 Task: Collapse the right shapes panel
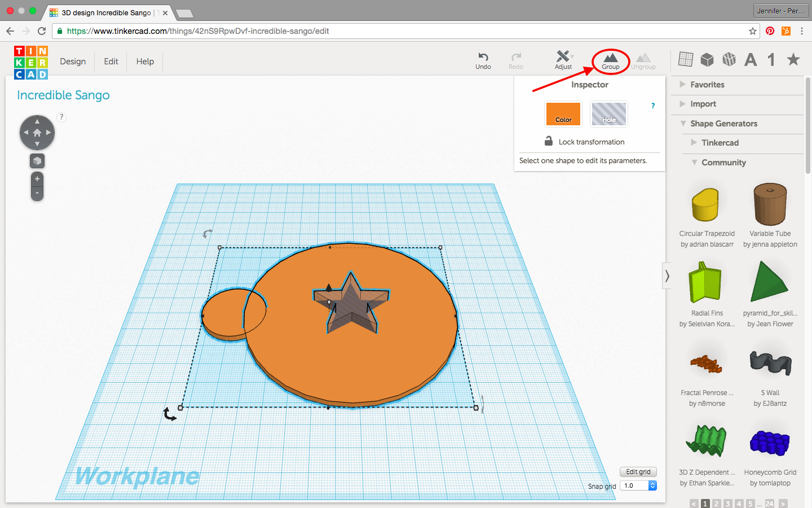click(667, 276)
